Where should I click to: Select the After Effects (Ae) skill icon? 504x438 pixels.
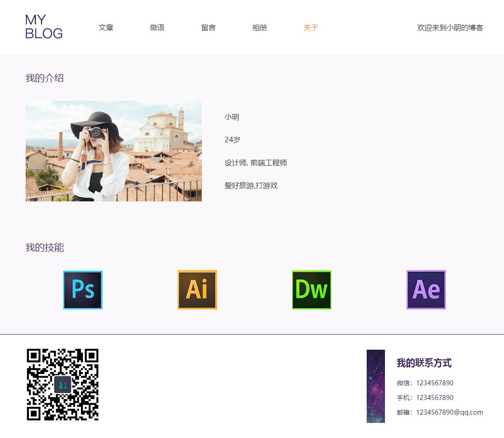pyautogui.click(x=426, y=290)
